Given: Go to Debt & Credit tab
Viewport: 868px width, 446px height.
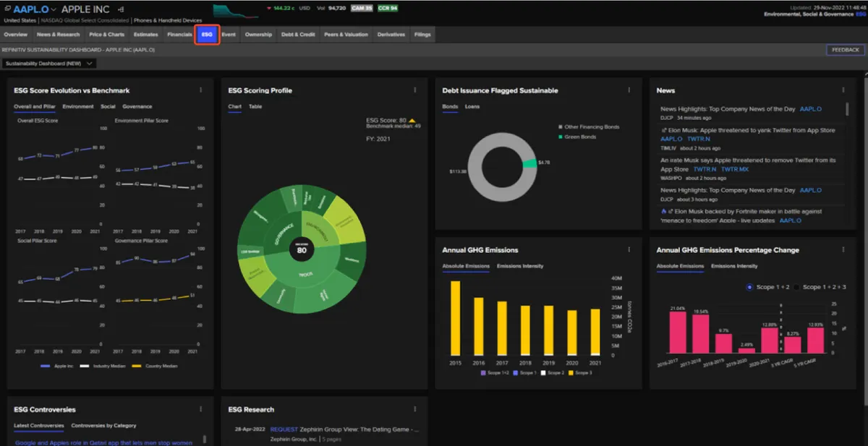Looking at the screenshot, I should tap(298, 34).
